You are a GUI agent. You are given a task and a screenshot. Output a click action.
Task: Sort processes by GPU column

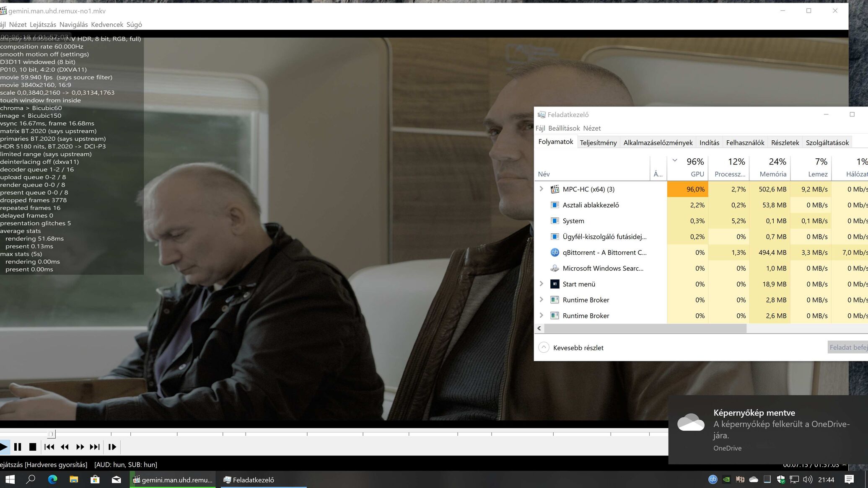[687, 168]
